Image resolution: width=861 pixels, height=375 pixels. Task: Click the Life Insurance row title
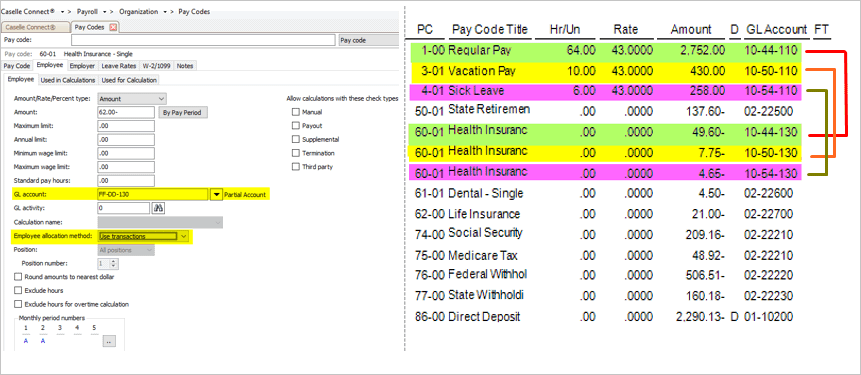(x=484, y=214)
